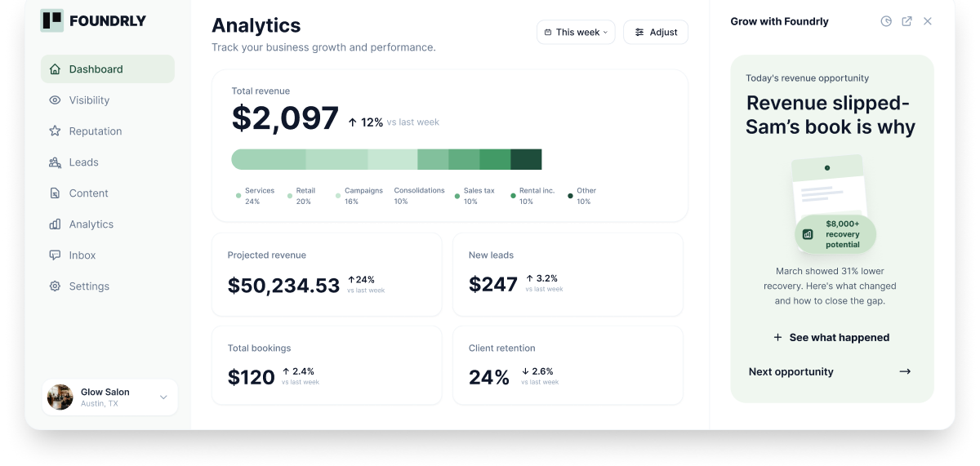Go to Next opportunity arrow link

pos(831,371)
